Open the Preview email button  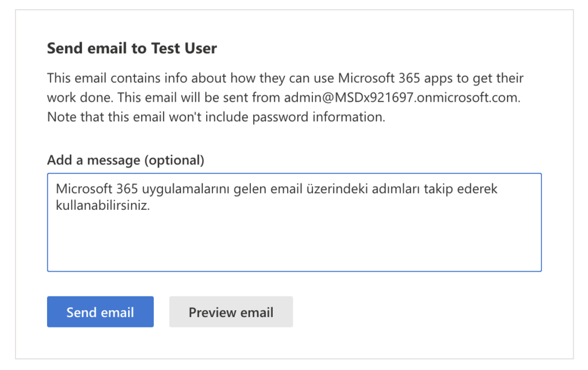231,312
